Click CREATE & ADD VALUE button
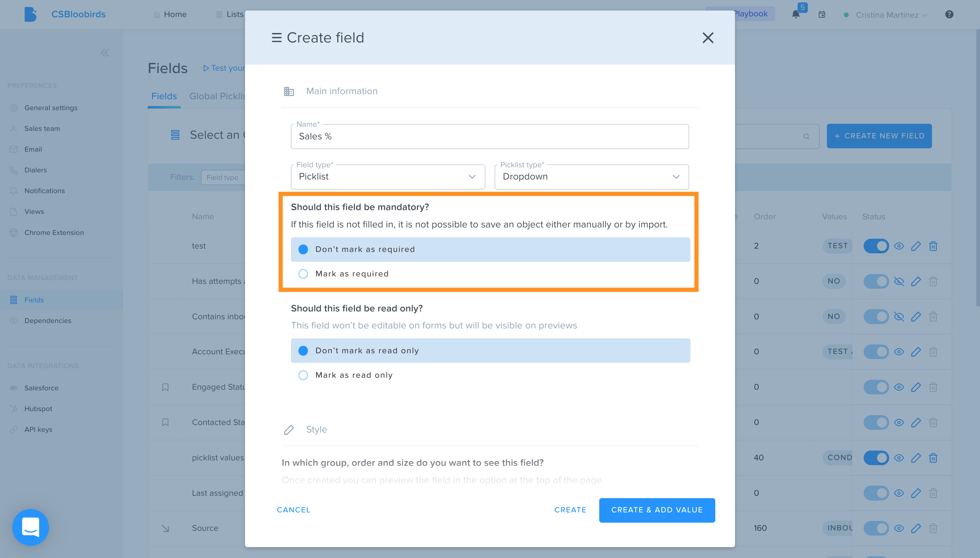The width and height of the screenshot is (980, 558). point(657,510)
